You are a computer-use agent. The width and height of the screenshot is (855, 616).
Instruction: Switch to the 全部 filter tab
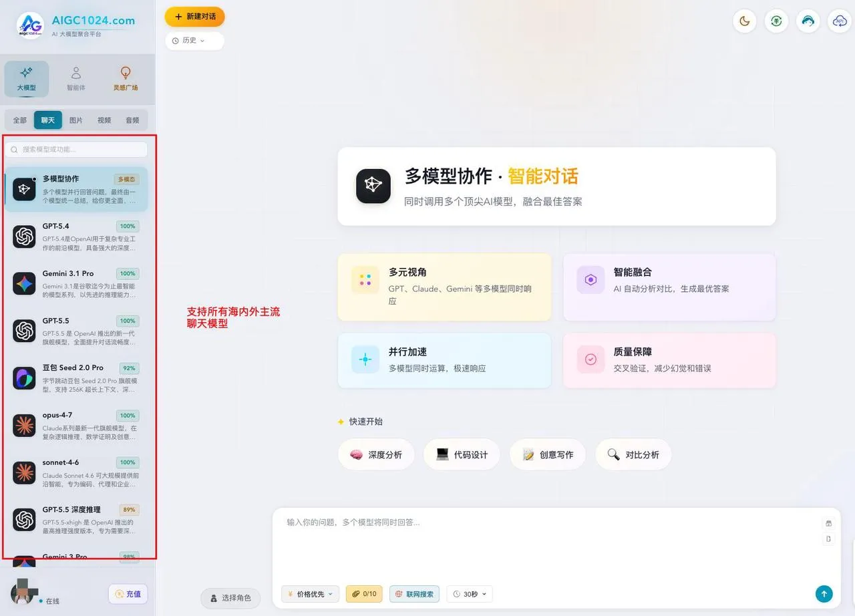(20, 120)
